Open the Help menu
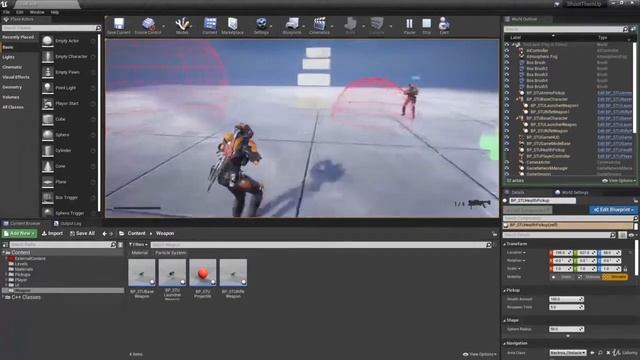Viewport: 640px width, 360px height. pos(54,12)
